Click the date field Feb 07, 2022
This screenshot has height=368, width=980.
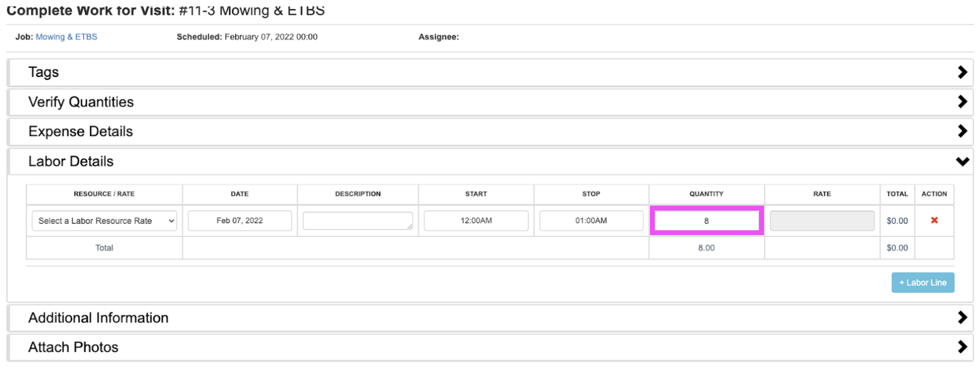[x=240, y=221]
